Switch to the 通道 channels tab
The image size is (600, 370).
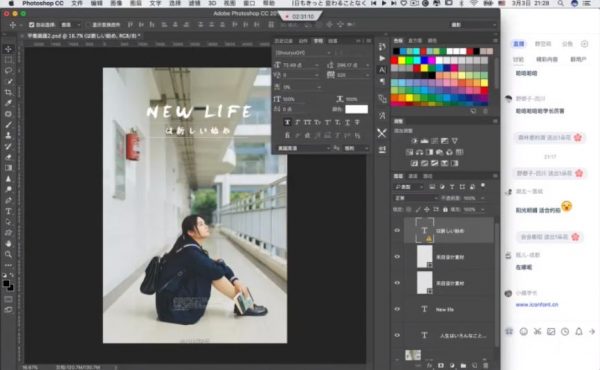413,176
